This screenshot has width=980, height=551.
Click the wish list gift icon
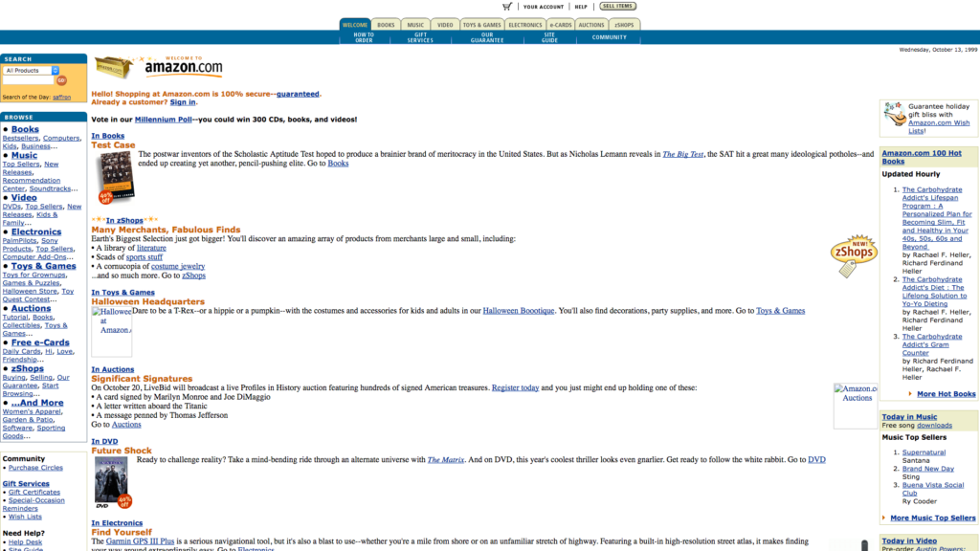point(895,114)
